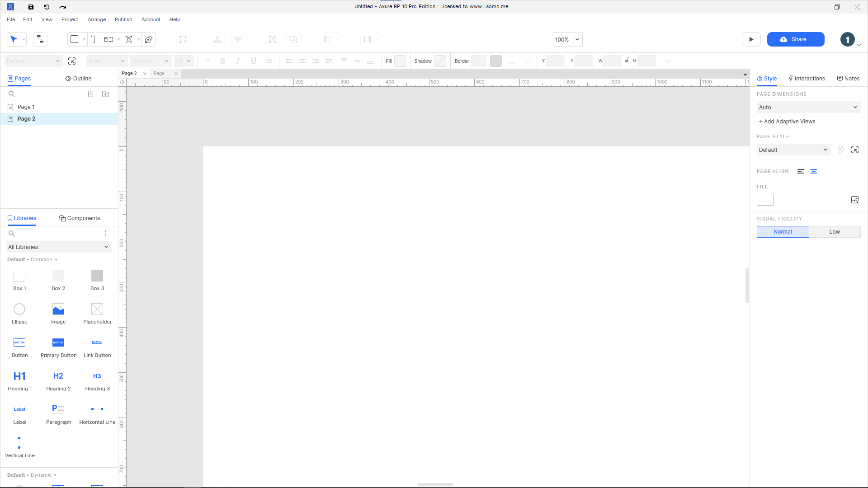Toggle Bold text formatting
This screenshot has height=488, width=868.
pyautogui.click(x=222, y=61)
